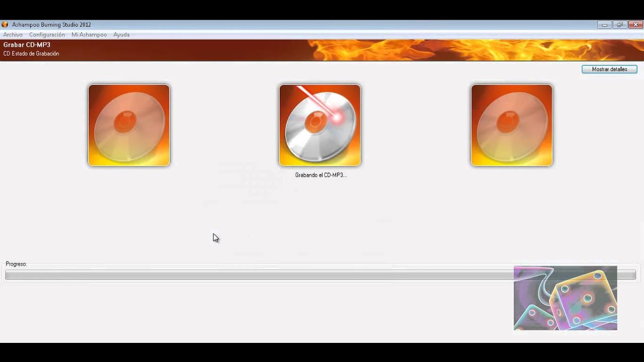
Task: Open the Ayuda menu
Action: (121, 35)
